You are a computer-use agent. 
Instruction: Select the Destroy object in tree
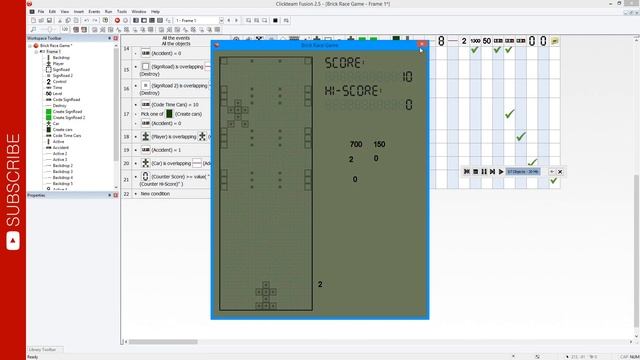pos(59,106)
